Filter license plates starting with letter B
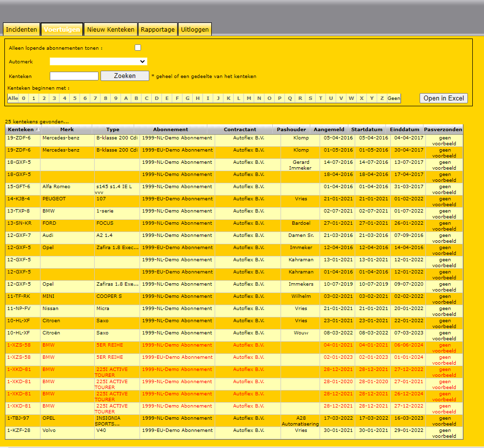Screen dimensions: 484x448 (136, 98)
